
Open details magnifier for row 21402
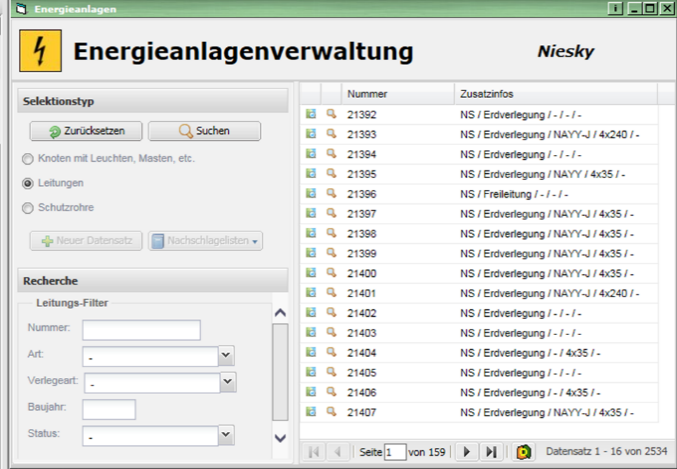click(x=331, y=313)
